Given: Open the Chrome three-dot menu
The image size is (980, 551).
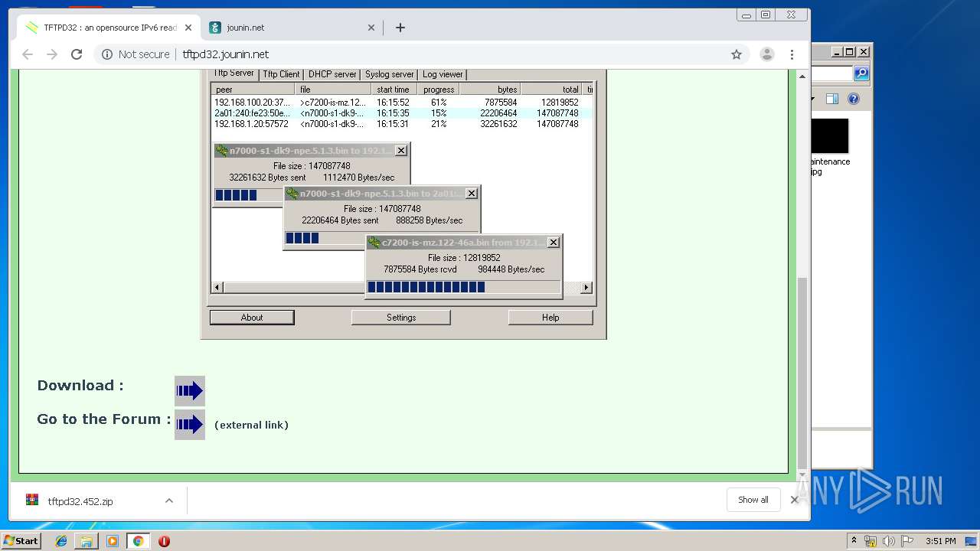Looking at the screenshot, I should click(x=792, y=54).
